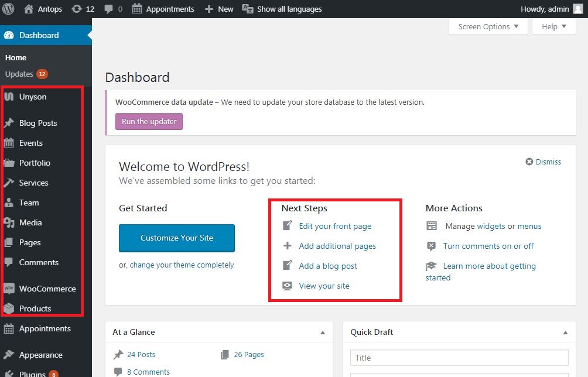Click the Quick Draft Title input field

(459, 358)
